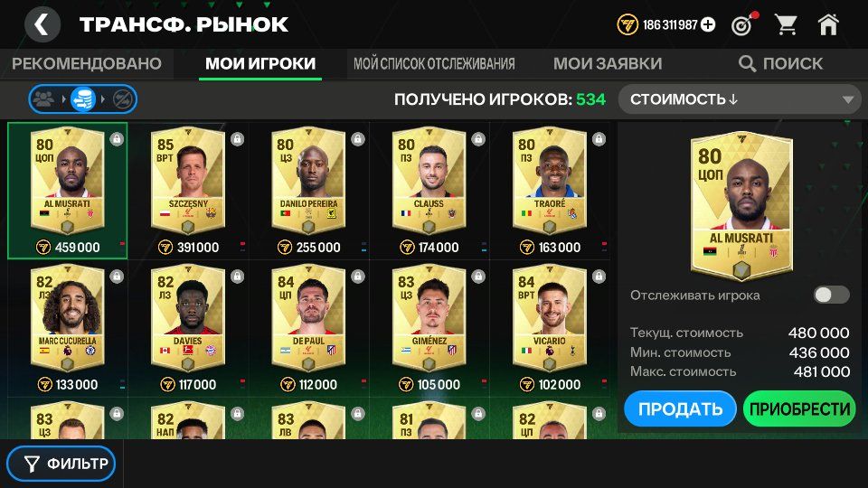
Task: Click the ПРИОБРЕСТИ button
Action: pos(799,408)
